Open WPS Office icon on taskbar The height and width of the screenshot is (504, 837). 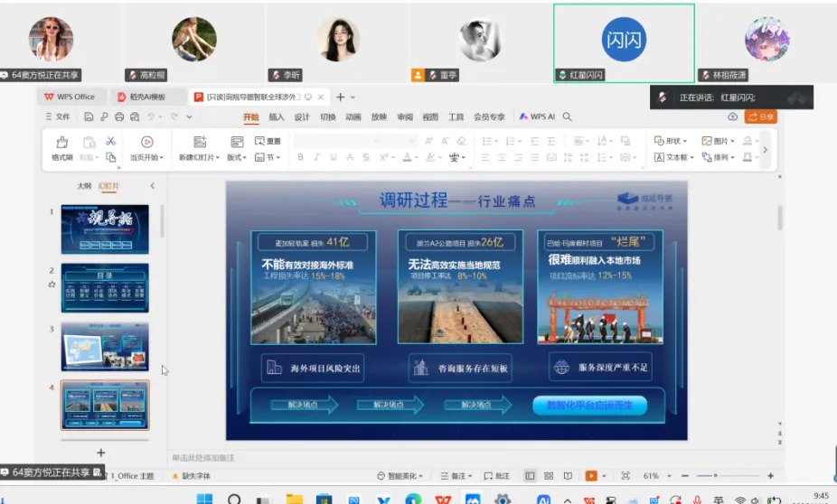click(x=443, y=499)
